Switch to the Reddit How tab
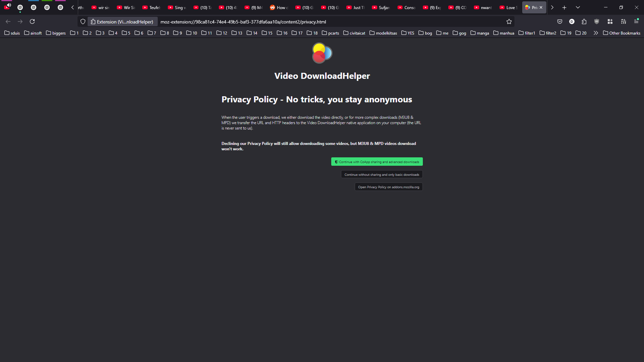Image resolution: width=644 pixels, height=362 pixels. click(279, 7)
